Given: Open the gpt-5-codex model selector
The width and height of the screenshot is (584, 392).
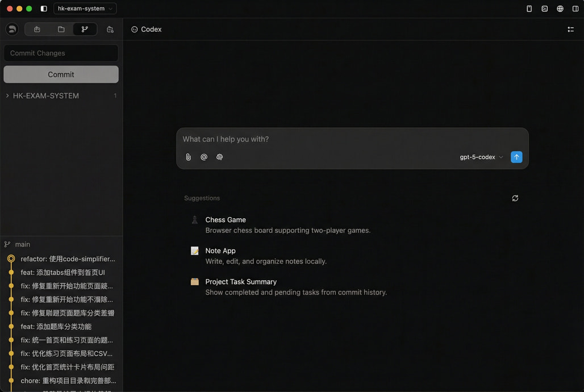Looking at the screenshot, I should pyautogui.click(x=481, y=157).
